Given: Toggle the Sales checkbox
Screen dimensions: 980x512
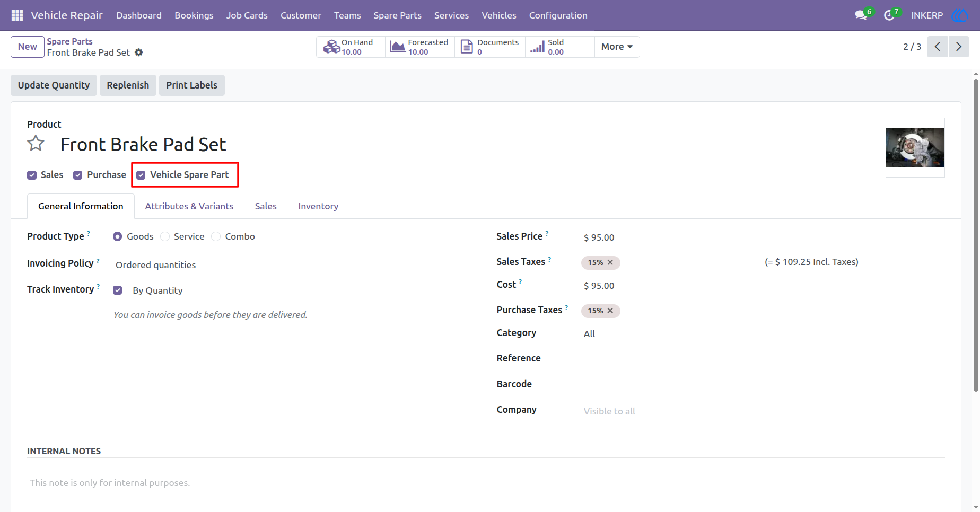Looking at the screenshot, I should (x=32, y=175).
